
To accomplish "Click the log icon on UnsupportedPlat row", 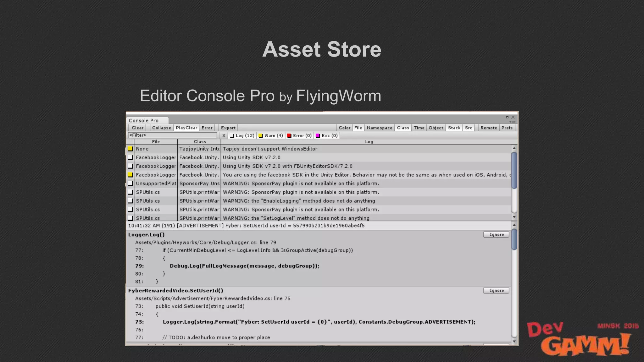I will coord(130,184).
